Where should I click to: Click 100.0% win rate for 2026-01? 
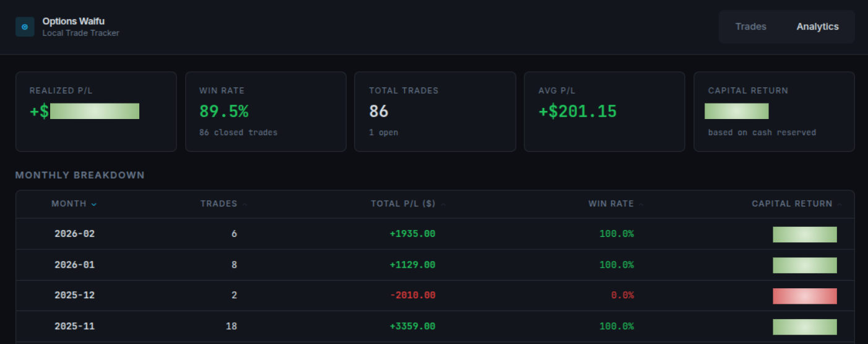point(617,265)
